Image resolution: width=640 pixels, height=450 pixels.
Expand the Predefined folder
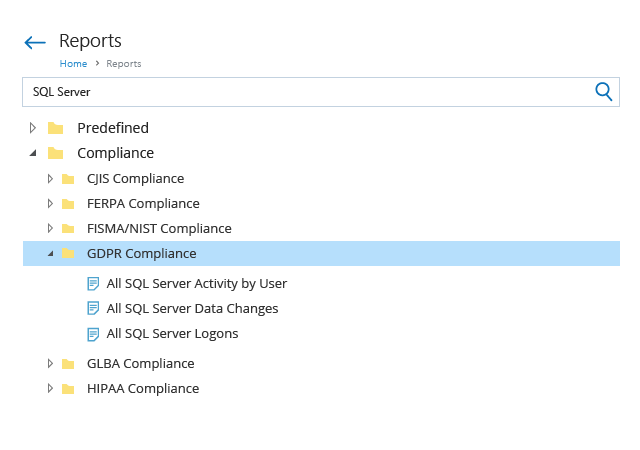[33, 128]
